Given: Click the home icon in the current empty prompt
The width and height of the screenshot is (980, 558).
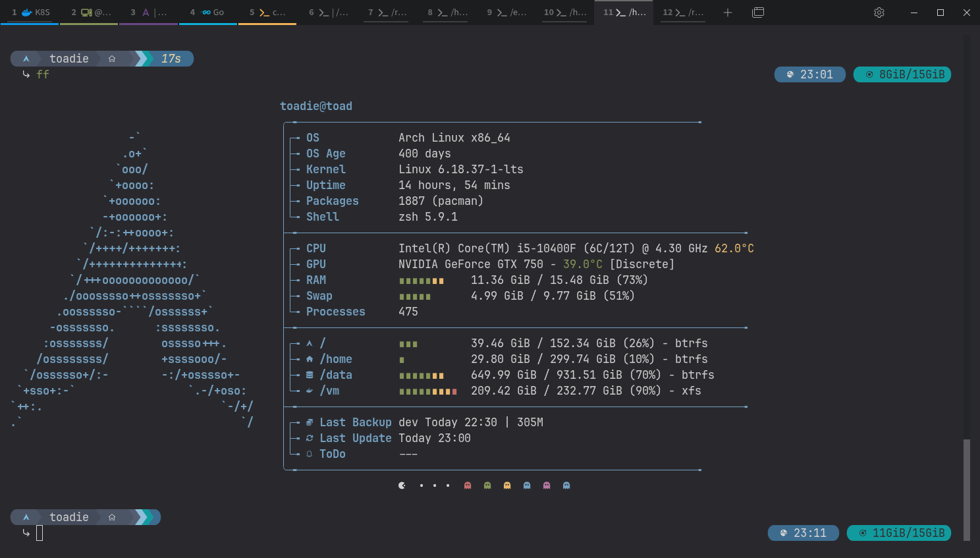Looking at the screenshot, I should click(112, 517).
